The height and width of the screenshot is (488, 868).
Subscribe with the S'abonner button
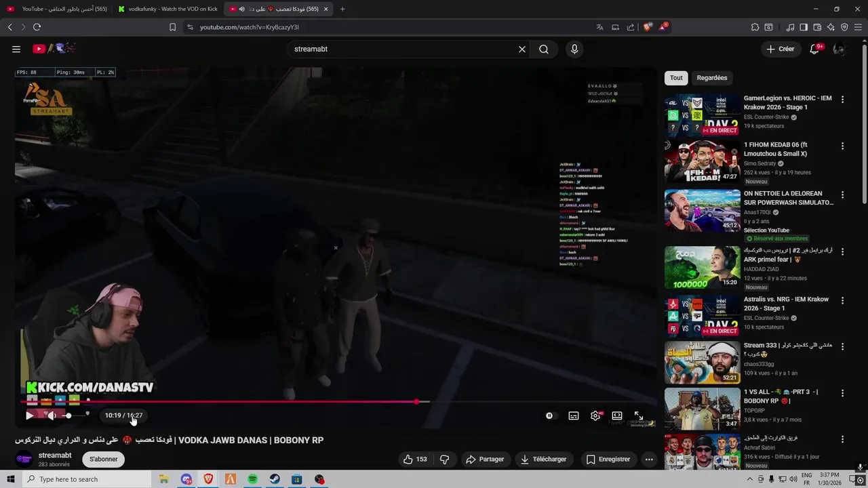pyautogui.click(x=104, y=459)
